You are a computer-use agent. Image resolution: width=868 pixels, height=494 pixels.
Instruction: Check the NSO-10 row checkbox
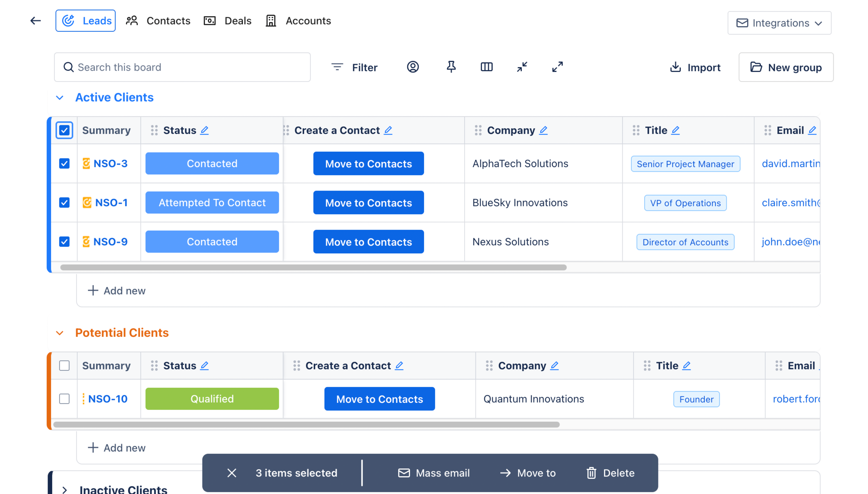pyautogui.click(x=64, y=399)
